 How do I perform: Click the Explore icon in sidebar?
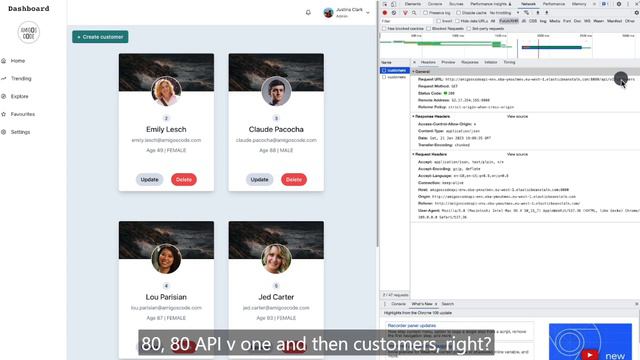[x=4, y=96]
